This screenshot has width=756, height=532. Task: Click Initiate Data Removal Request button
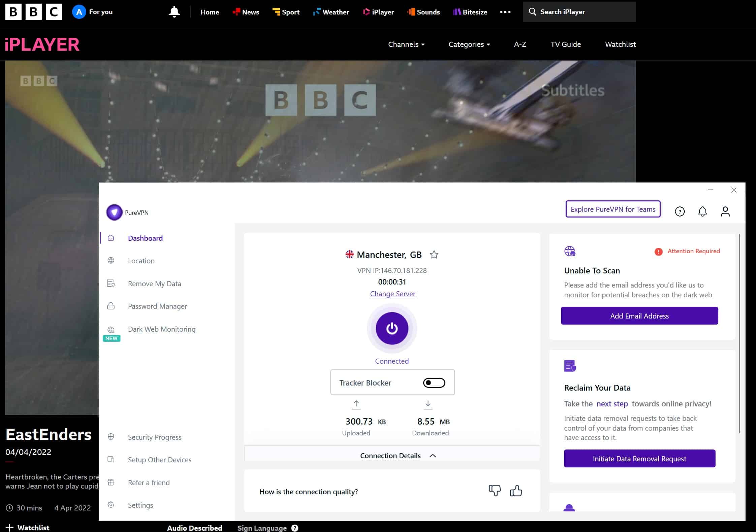639,459
